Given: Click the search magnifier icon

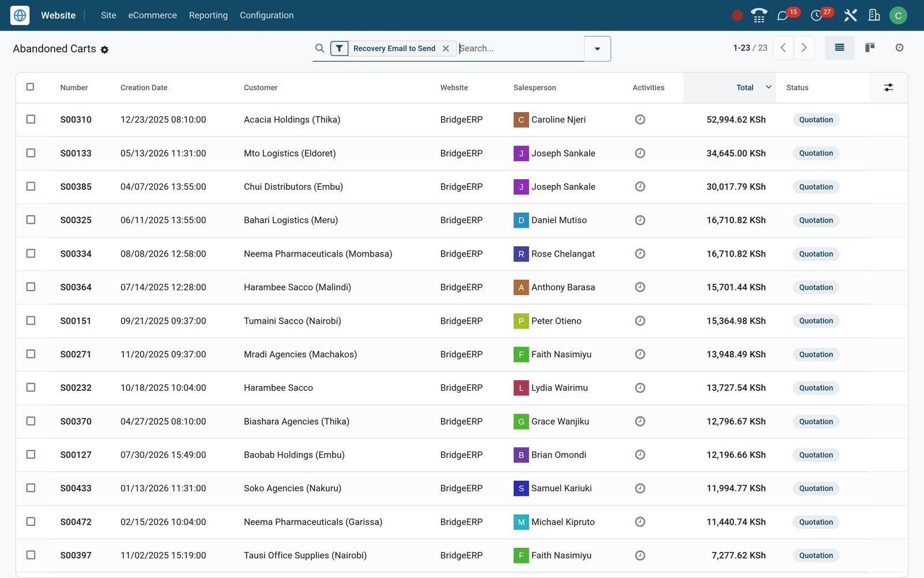Looking at the screenshot, I should (x=319, y=49).
